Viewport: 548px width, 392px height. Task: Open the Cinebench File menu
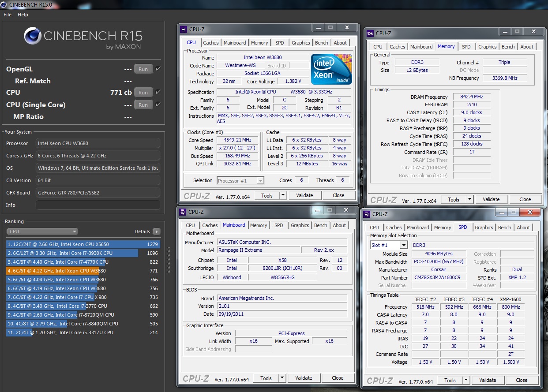tap(8, 15)
